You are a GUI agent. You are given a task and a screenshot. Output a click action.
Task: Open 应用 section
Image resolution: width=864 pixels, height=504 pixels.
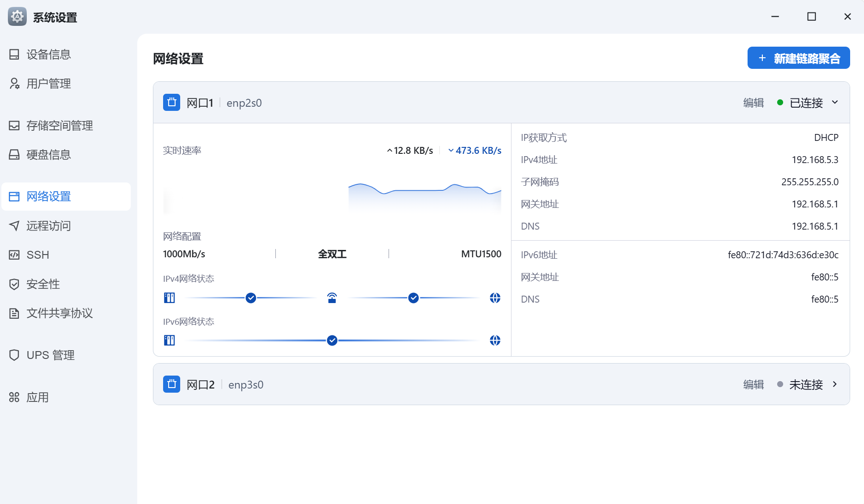(66, 397)
